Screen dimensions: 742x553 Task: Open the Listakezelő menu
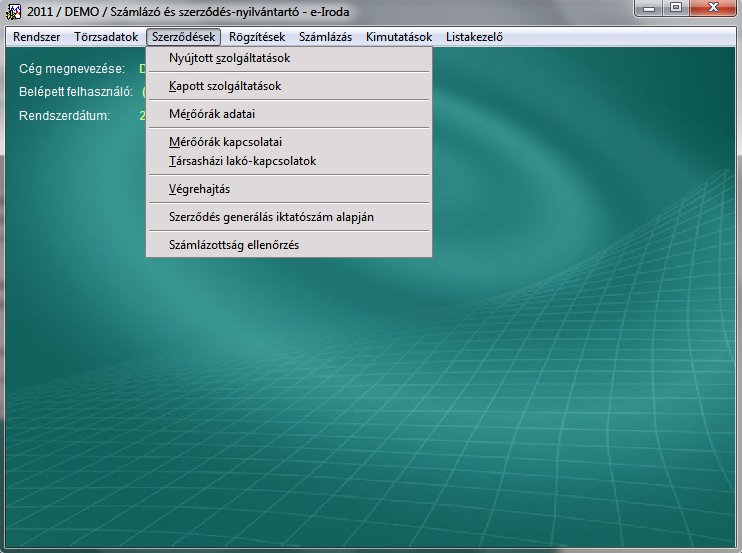pyautogui.click(x=474, y=37)
